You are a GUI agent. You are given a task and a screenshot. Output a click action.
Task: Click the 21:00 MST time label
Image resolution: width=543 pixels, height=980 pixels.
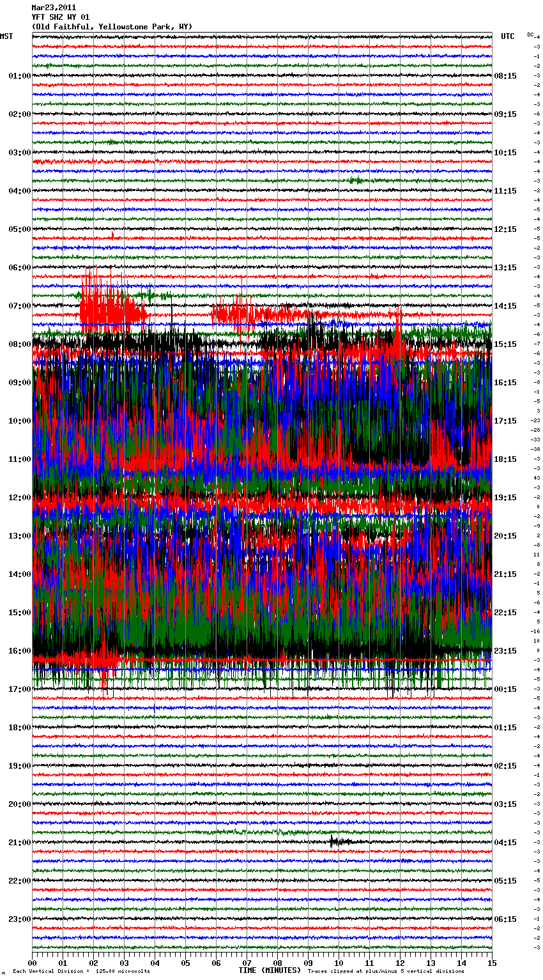coord(20,843)
